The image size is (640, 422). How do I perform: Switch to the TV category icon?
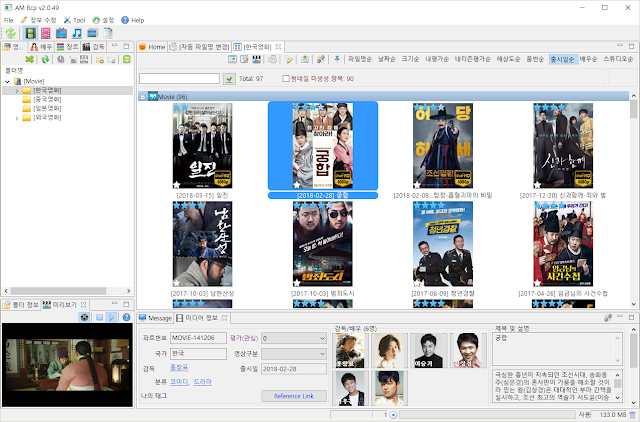[x=61, y=33]
